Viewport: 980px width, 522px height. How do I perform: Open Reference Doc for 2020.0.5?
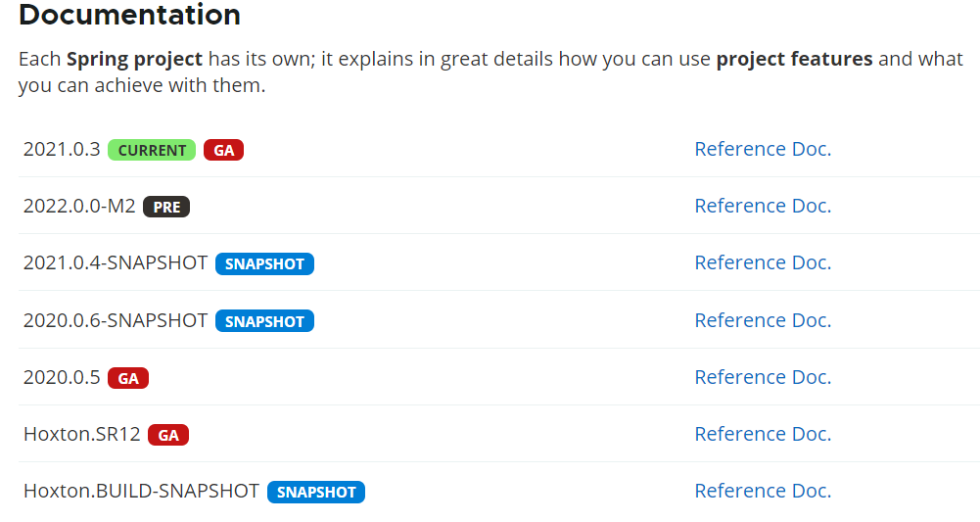(x=763, y=377)
